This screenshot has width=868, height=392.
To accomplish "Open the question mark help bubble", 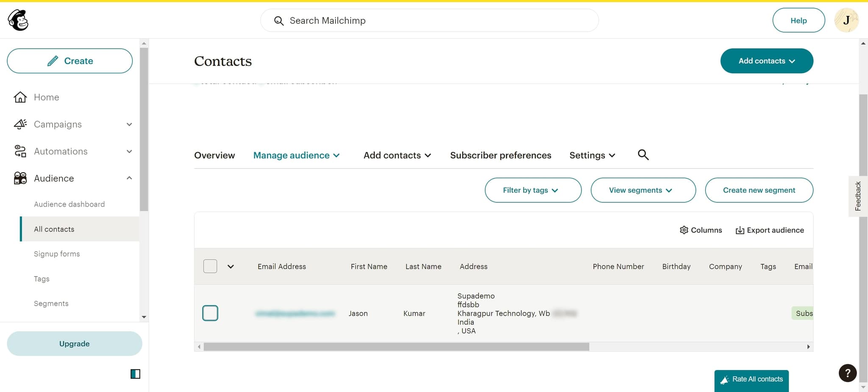I will coord(847,373).
